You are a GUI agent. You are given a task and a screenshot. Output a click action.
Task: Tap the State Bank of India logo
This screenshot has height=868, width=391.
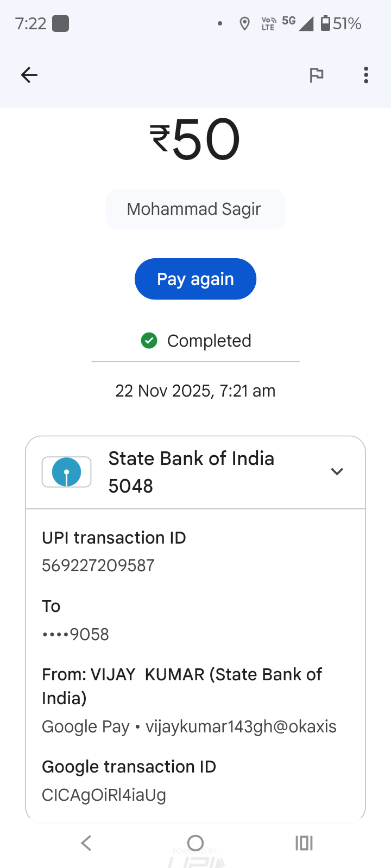66,472
